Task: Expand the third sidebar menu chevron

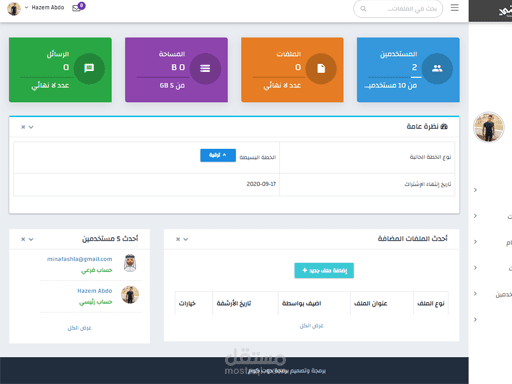Action: (475, 242)
